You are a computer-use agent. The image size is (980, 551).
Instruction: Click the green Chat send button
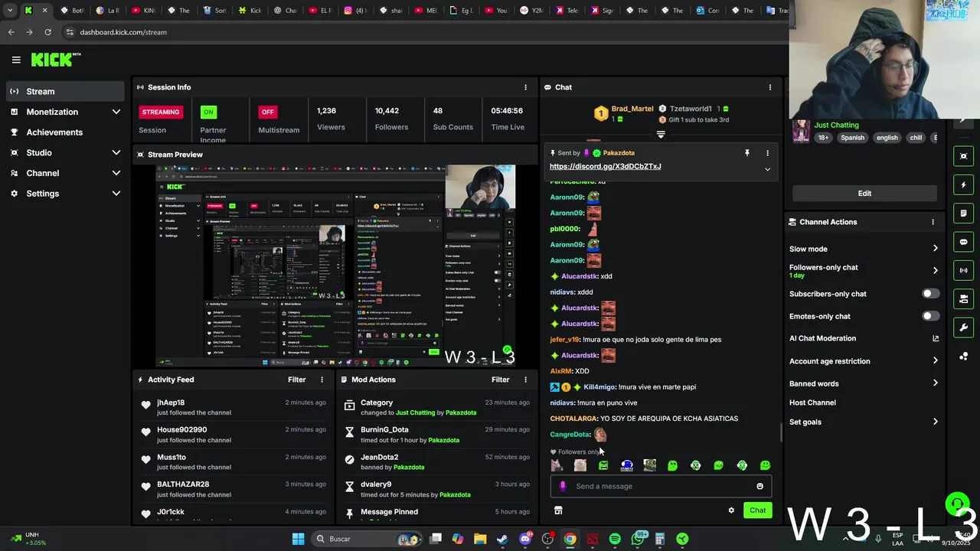pos(757,510)
